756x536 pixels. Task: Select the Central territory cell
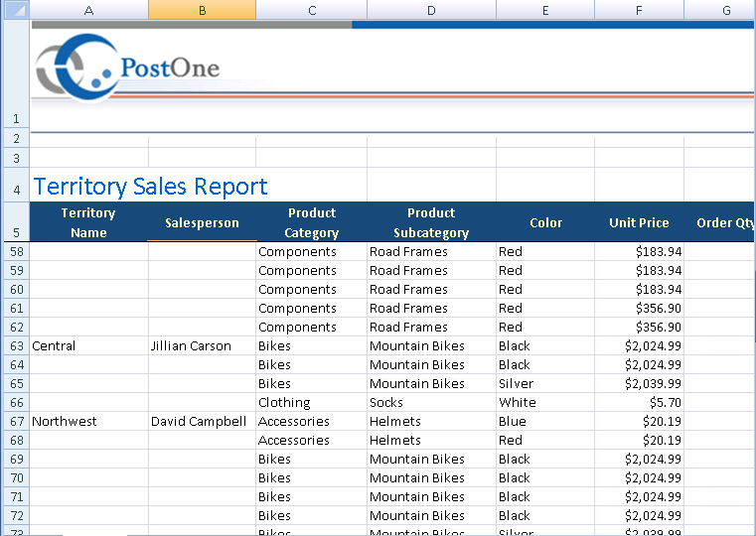coord(88,345)
